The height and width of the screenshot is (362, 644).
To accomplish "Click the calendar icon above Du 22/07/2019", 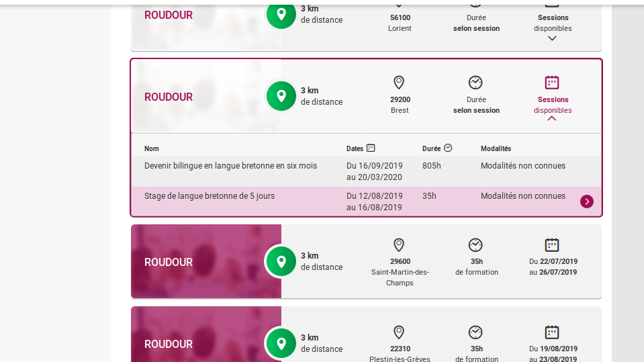I will [551, 245].
